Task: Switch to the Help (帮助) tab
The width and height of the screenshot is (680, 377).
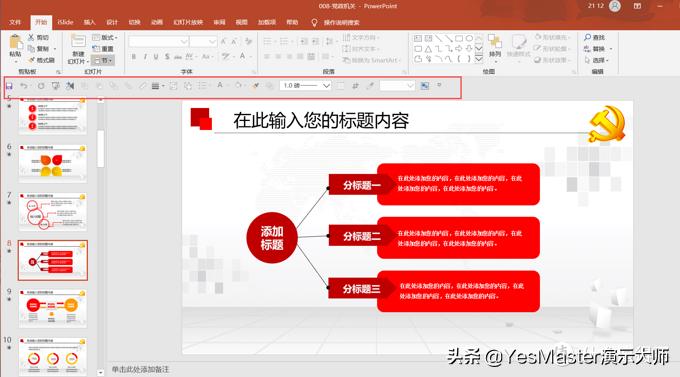Action: (292, 22)
